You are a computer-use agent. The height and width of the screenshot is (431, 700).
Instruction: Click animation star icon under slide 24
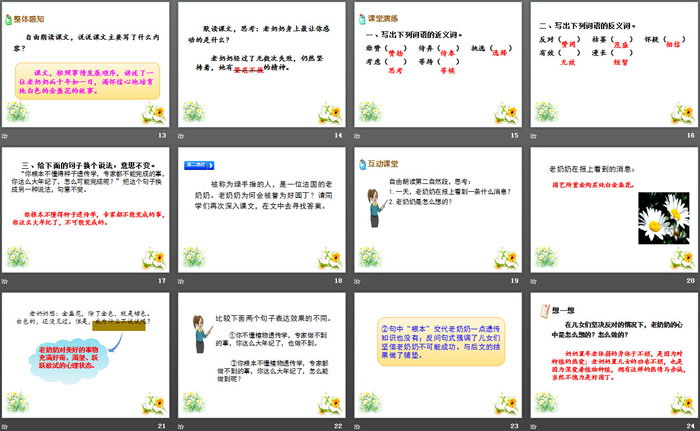click(533, 427)
